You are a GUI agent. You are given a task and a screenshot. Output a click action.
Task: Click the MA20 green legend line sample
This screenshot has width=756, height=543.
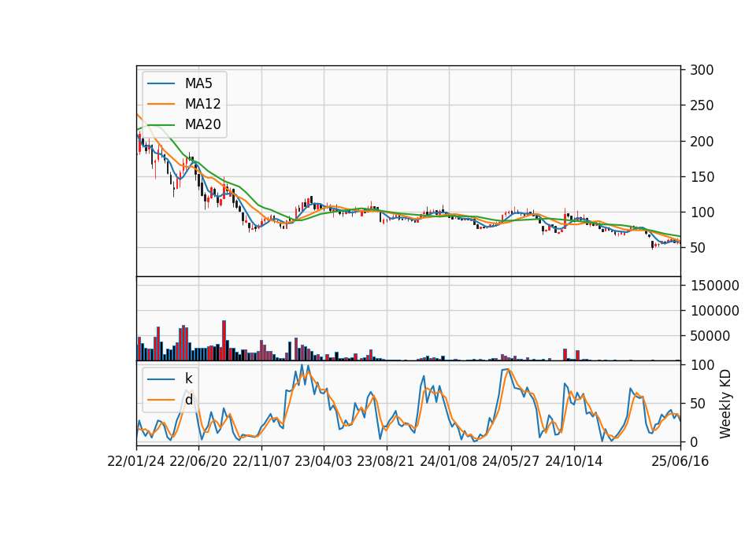click(161, 125)
